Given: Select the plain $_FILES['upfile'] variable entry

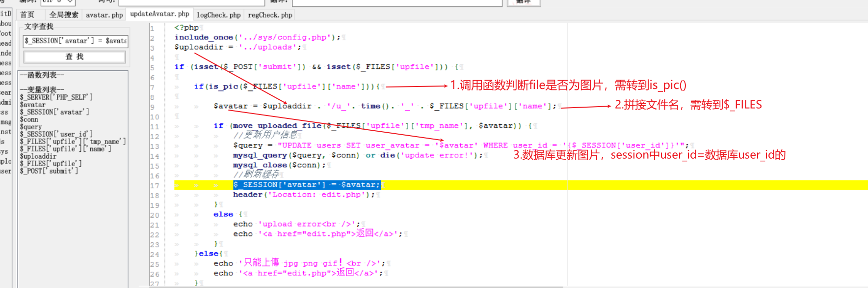Looking at the screenshot, I should point(51,164).
